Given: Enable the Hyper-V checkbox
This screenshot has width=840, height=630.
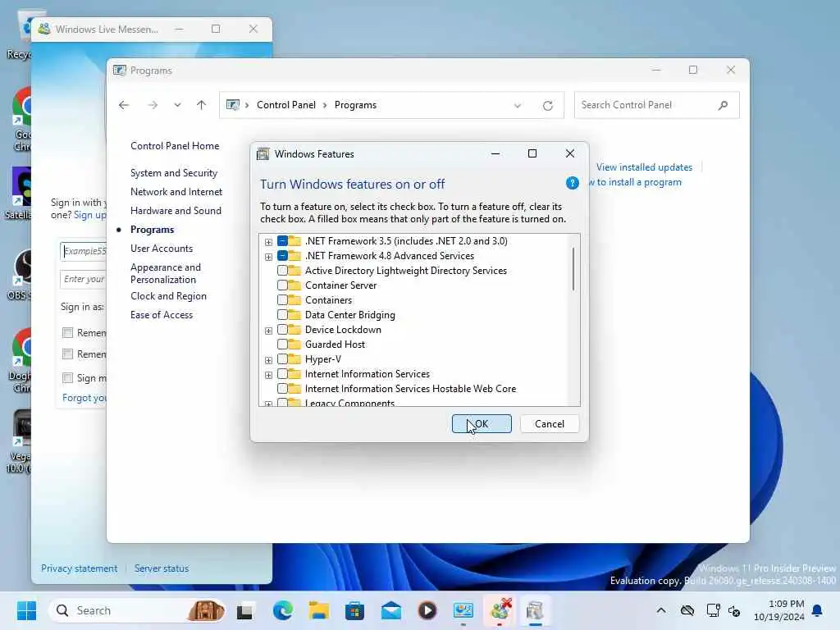Looking at the screenshot, I should pyautogui.click(x=282, y=359).
